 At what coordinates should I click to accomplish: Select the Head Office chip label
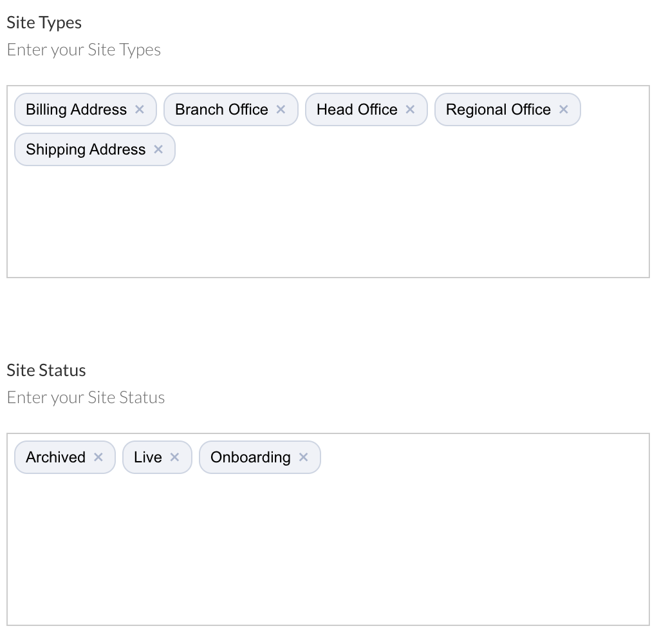[356, 109]
